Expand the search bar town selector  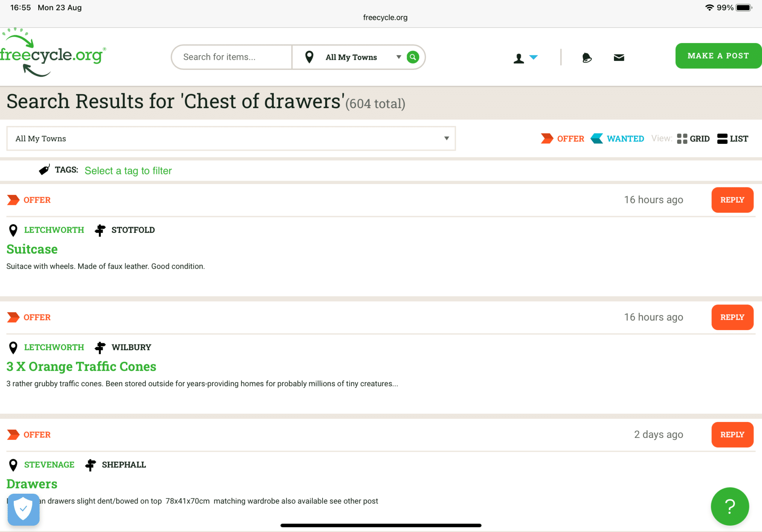(x=352, y=57)
